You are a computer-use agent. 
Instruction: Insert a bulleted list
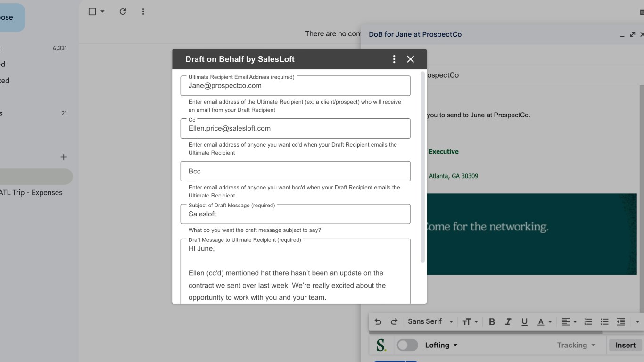pyautogui.click(x=604, y=321)
